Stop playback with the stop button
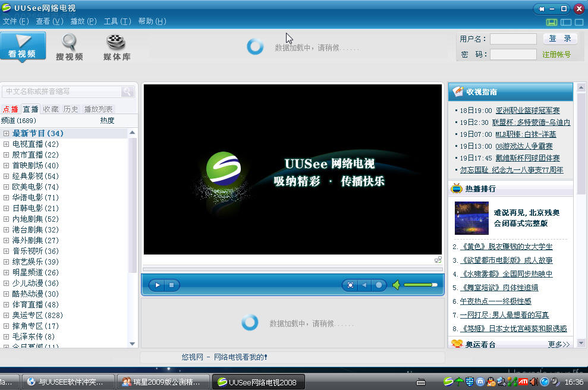The height and width of the screenshot is (390, 588). (x=171, y=285)
